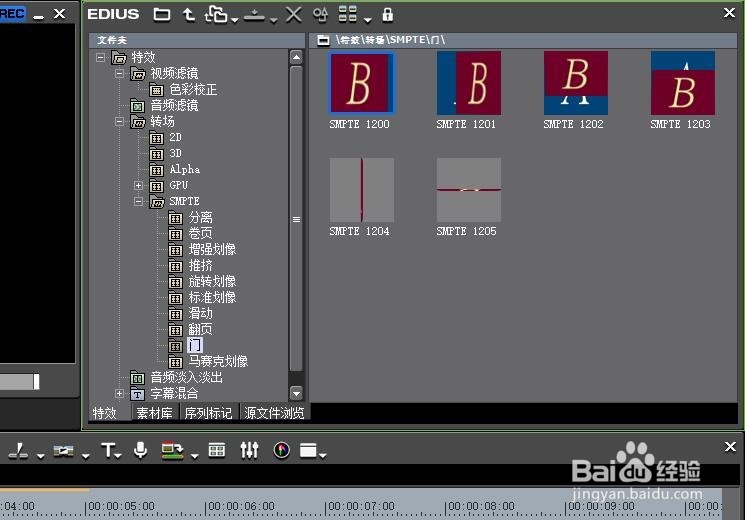Select the 音频滤镜 tree item
This screenshot has width=745, height=520.
[174, 105]
